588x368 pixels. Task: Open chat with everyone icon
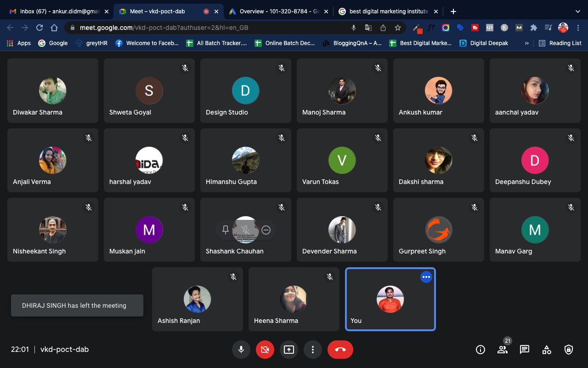pos(525,350)
